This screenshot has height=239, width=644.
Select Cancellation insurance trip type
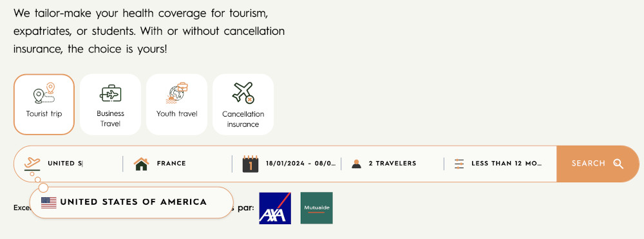click(x=243, y=104)
